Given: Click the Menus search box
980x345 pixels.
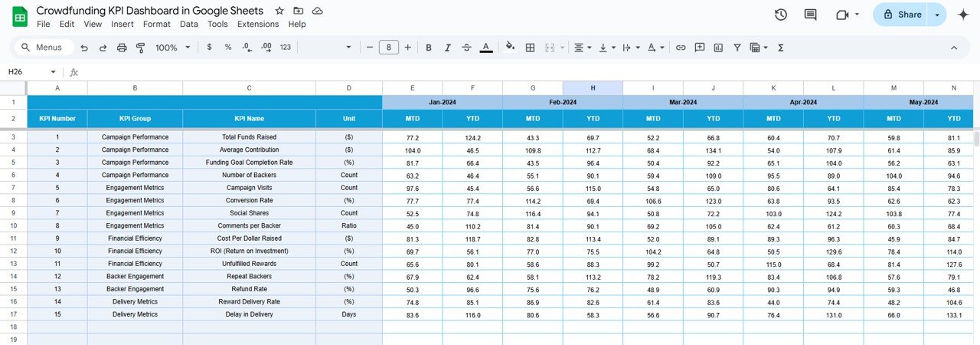Looking at the screenshot, I should click(44, 48).
